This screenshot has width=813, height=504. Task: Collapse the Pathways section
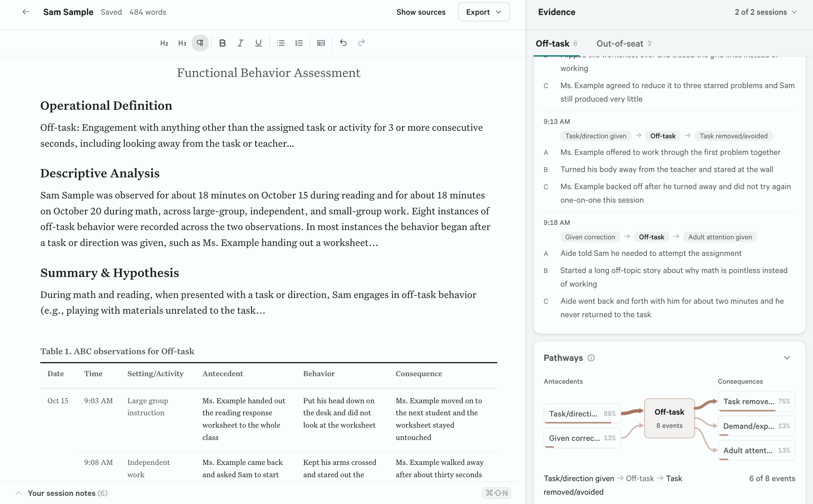pyautogui.click(x=787, y=358)
